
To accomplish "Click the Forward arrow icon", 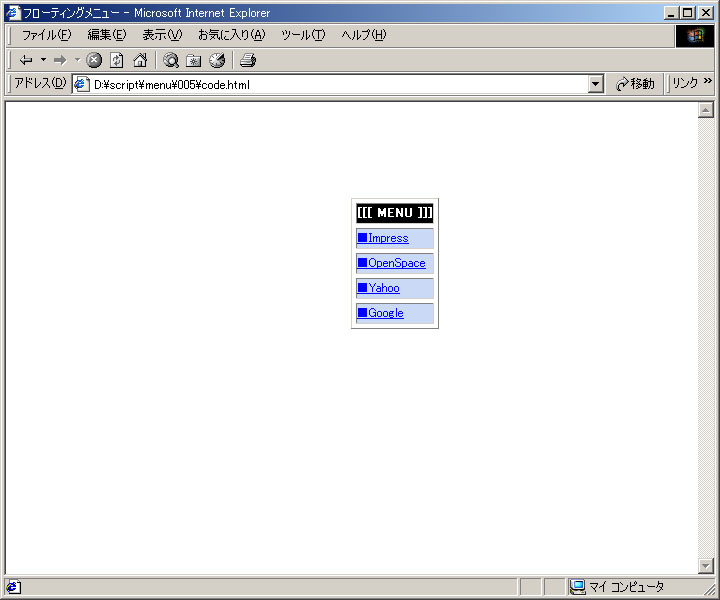I will tap(60, 60).
